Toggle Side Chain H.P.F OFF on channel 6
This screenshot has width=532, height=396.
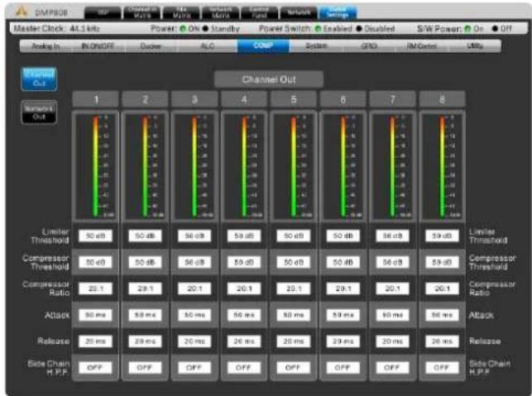click(343, 368)
